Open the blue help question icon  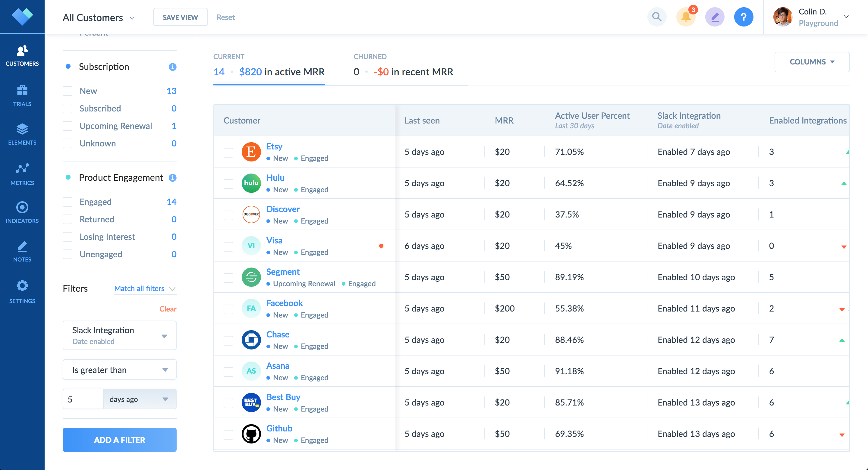743,17
